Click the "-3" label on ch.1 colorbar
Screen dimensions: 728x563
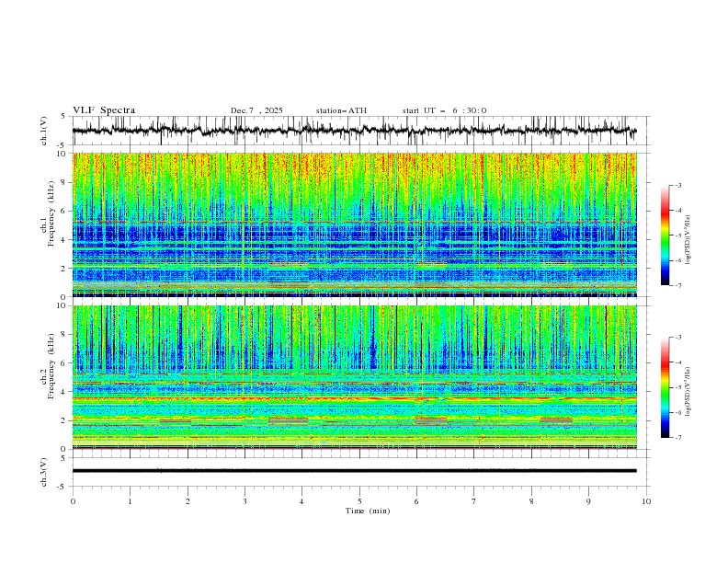tap(678, 185)
